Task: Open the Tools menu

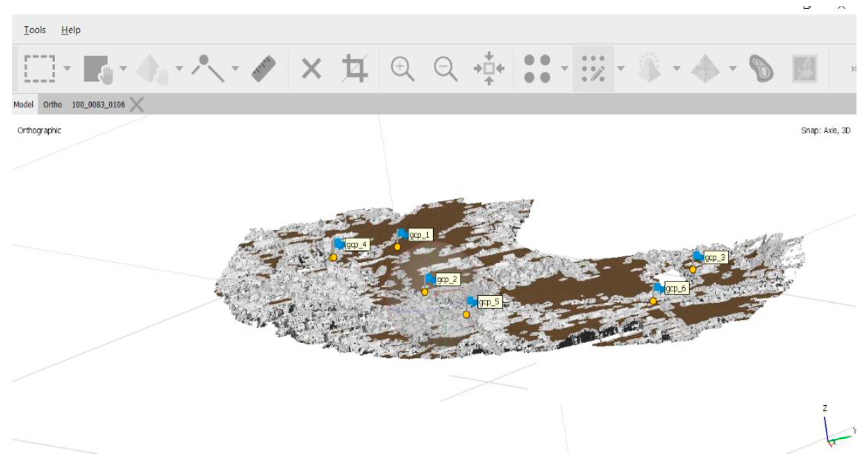Action: coord(35,30)
